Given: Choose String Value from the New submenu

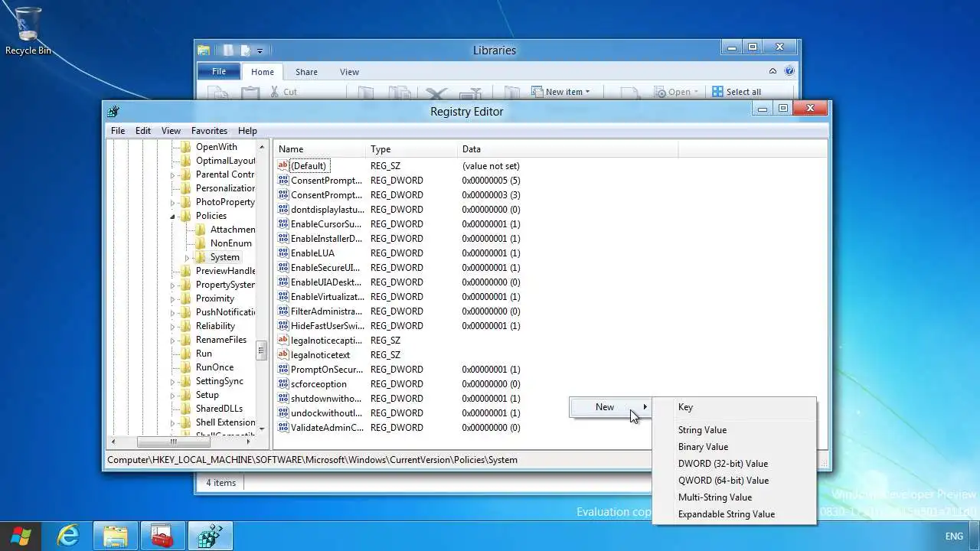Looking at the screenshot, I should point(734,430).
